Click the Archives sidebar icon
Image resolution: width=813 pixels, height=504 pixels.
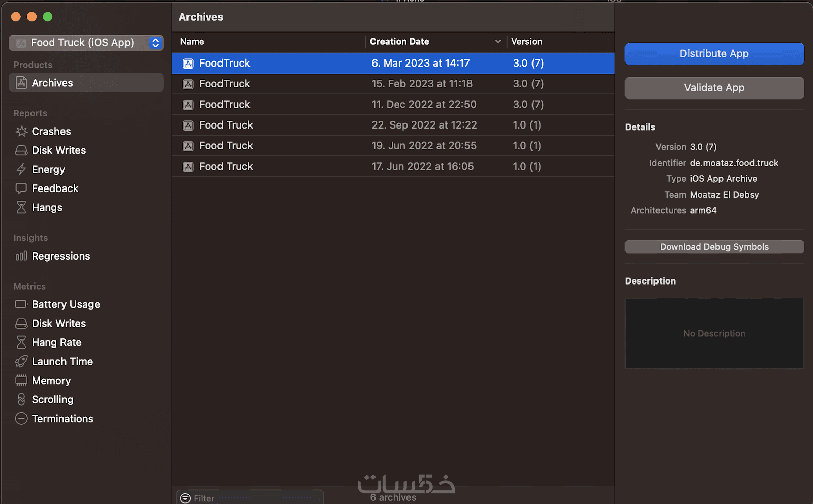point(21,83)
